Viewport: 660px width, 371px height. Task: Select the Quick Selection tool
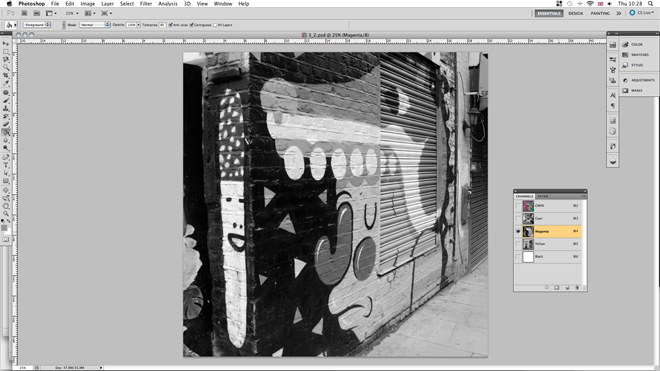tap(5, 67)
